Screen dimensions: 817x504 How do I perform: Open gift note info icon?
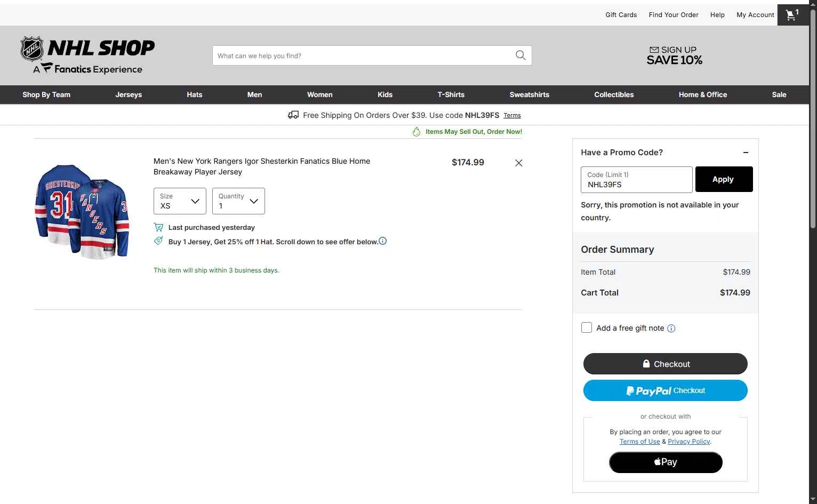click(x=671, y=329)
